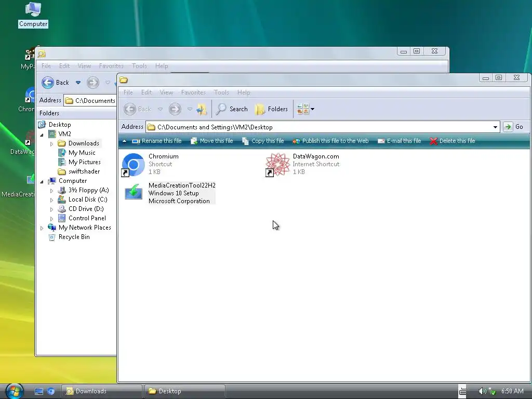Select Recycle Bin in folder tree

point(74,237)
